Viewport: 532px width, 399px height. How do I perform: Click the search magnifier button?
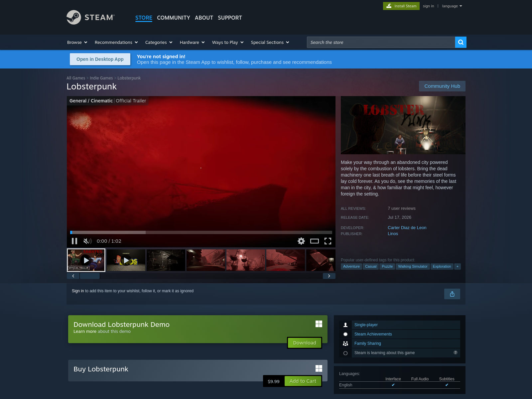click(461, 42)
